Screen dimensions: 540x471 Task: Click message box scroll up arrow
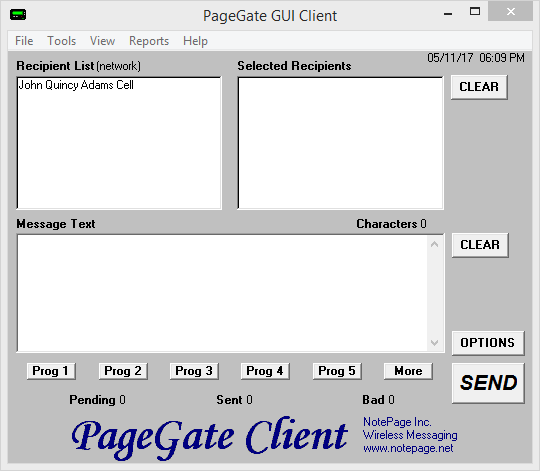pyautogui.click(x=435, y=244)
